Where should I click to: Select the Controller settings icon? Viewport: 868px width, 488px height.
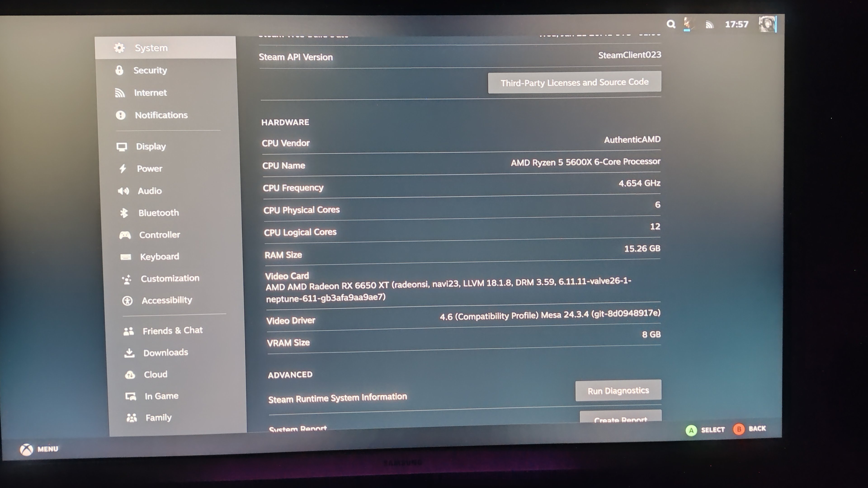(125, 235)
